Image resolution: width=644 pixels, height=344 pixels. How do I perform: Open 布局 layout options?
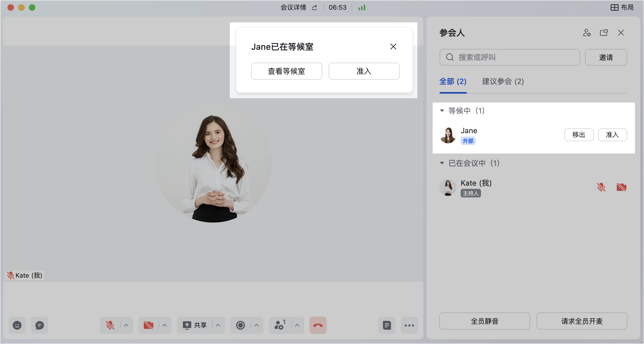pos(622,7)
